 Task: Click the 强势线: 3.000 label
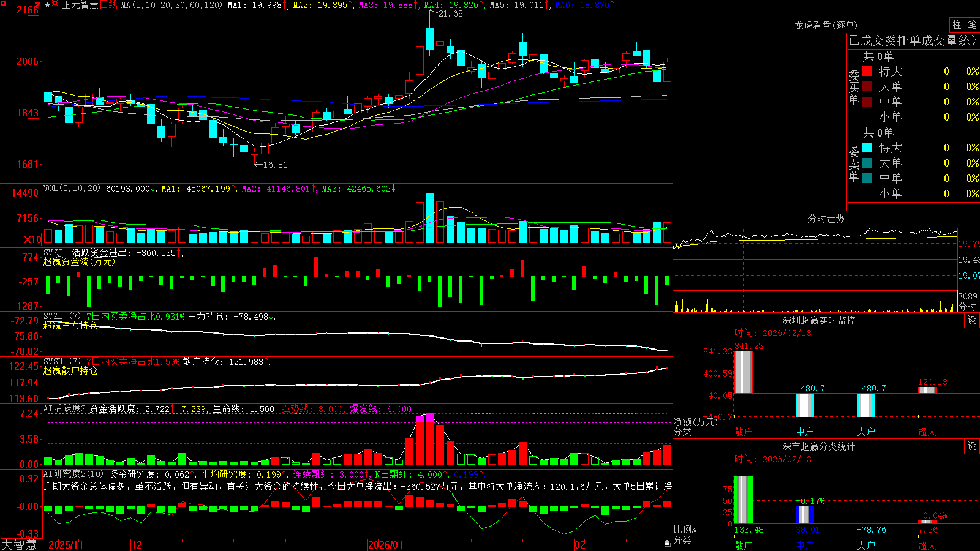pos(312,409)
